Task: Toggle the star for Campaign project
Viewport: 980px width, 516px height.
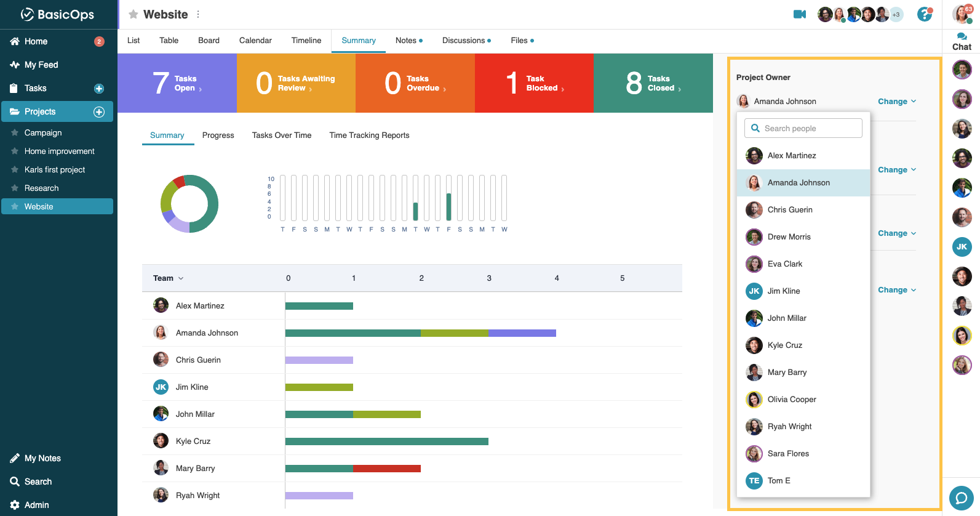Action: tap(15, 132)
